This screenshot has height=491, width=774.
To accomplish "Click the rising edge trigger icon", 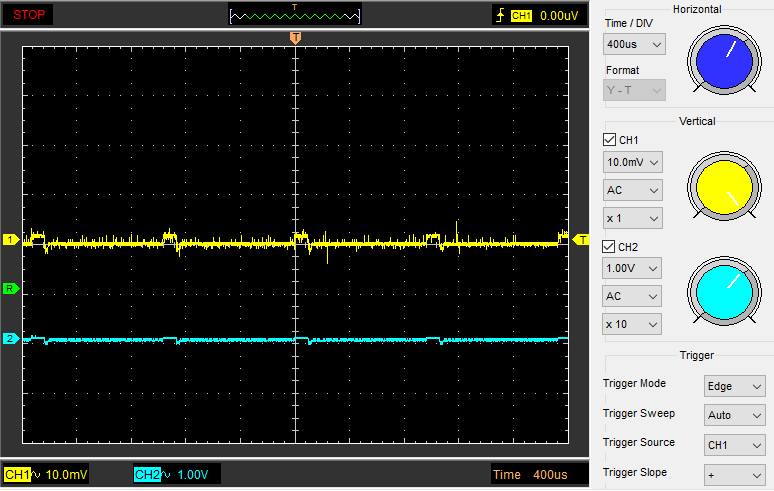I will (x=499, y=16).
